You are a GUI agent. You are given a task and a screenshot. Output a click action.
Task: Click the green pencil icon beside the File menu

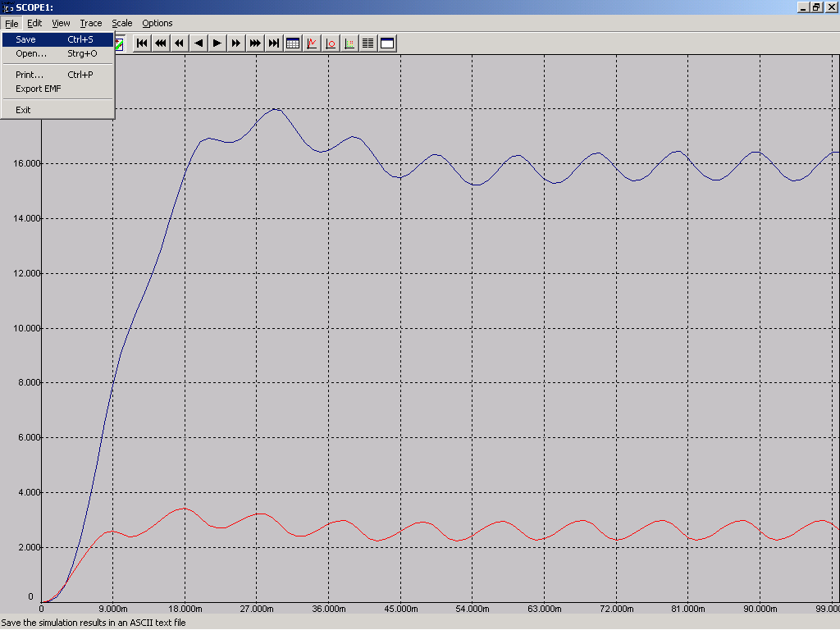click(x=120, y=43)
